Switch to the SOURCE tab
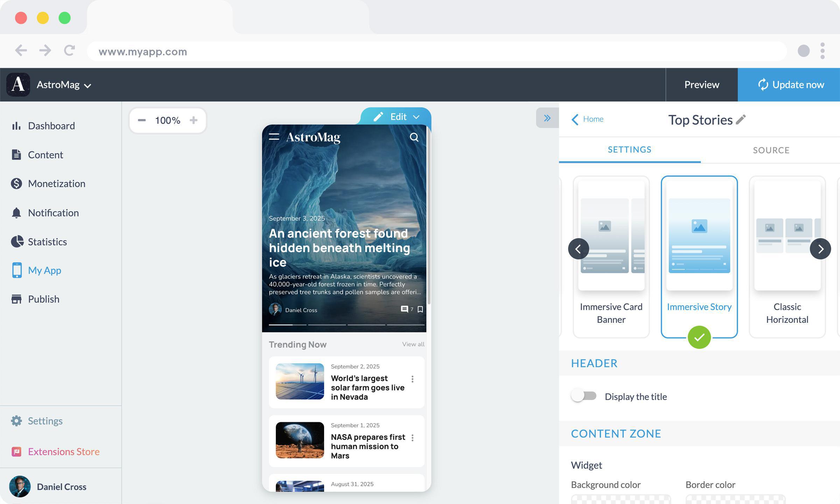 (771, 150)
